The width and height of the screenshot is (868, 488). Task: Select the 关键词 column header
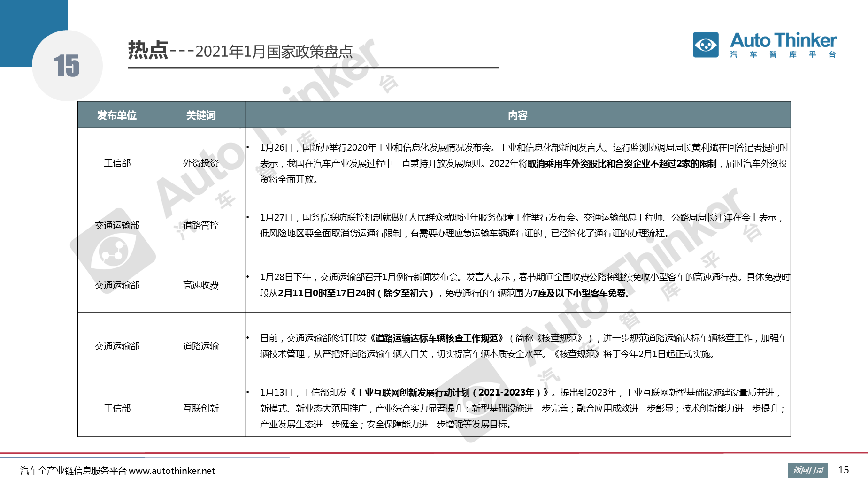(201, 115)
